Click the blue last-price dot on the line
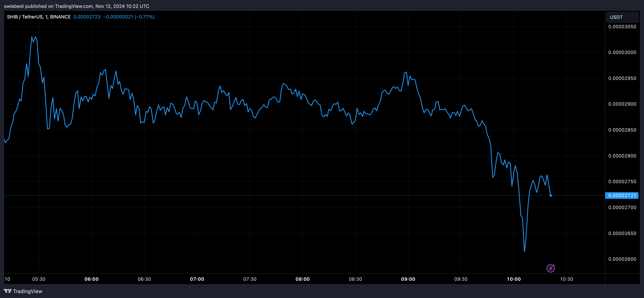 (x=551, y=195)
